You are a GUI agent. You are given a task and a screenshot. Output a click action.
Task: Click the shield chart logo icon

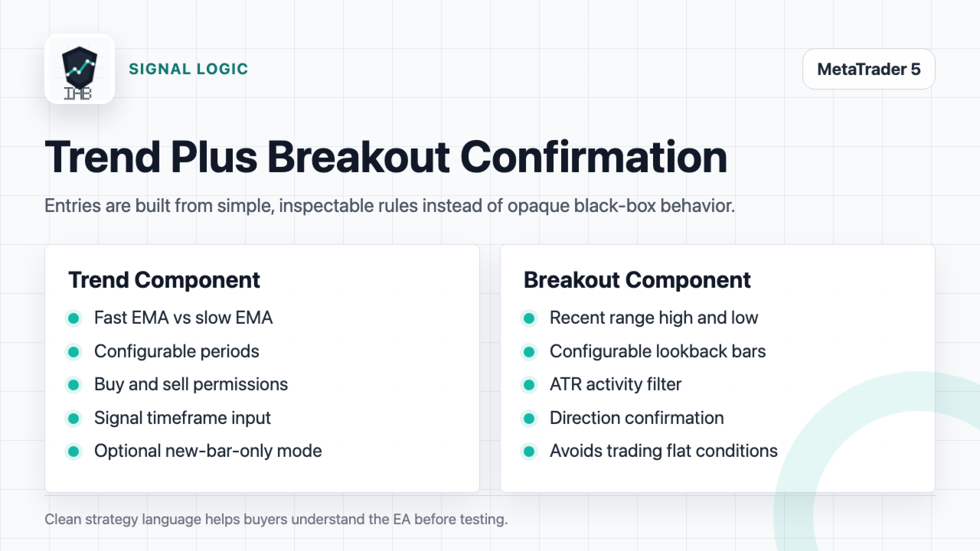[80, 69]
